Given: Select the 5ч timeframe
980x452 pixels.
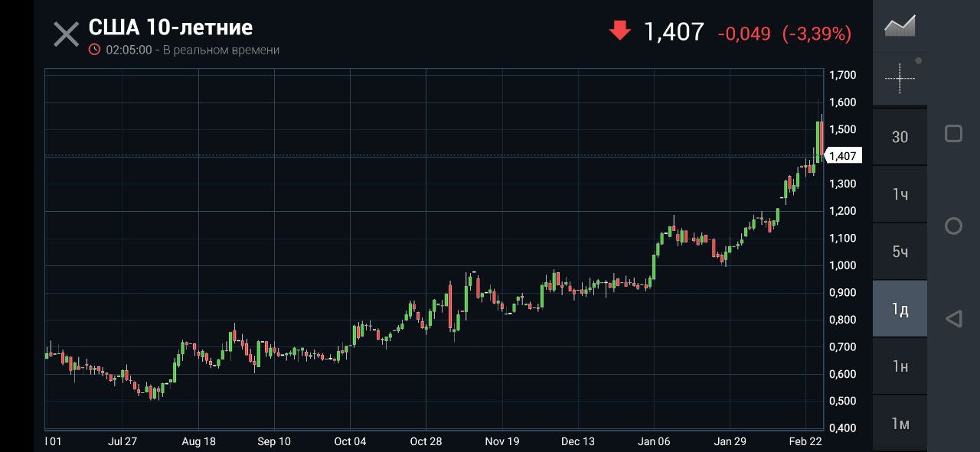Looking at the screenshot, I should pos(900,252).
